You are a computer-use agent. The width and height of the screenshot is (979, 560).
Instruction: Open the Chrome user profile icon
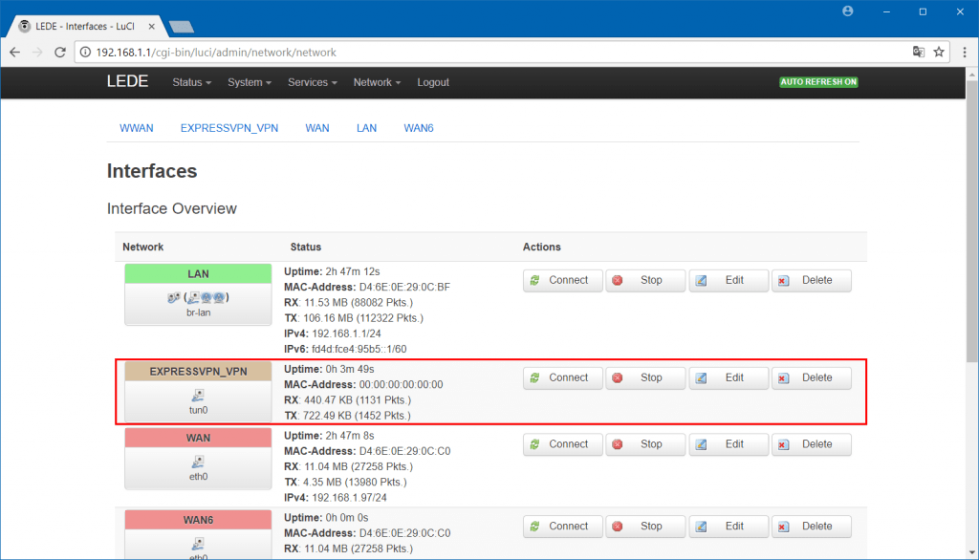coord(847,11)
